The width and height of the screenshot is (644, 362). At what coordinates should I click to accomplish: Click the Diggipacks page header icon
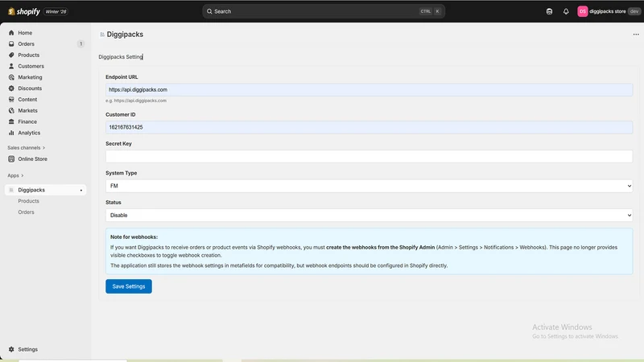102,35
